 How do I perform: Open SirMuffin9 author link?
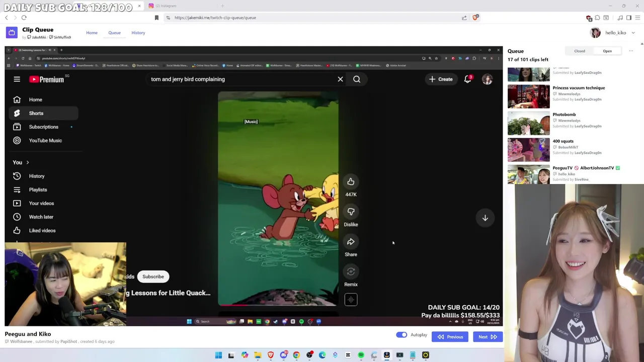tap(60, 37)
